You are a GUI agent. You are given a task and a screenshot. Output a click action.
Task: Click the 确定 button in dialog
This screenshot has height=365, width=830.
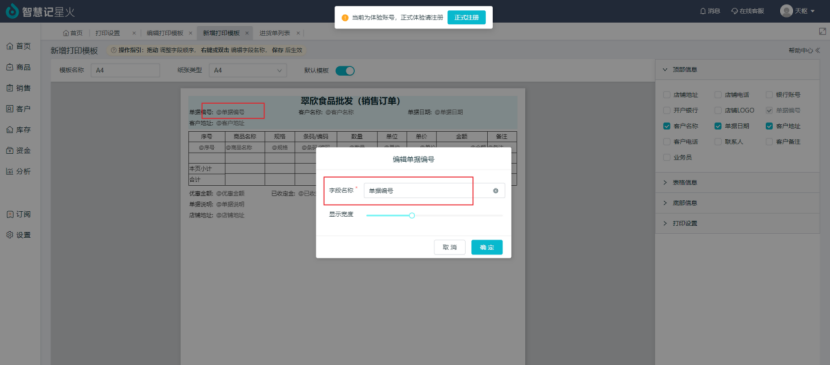[x=487, y=247]
